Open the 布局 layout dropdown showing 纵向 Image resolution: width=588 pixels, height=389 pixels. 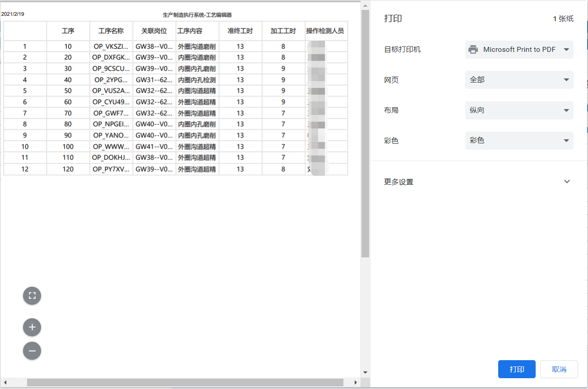click(x=519, y=110)
